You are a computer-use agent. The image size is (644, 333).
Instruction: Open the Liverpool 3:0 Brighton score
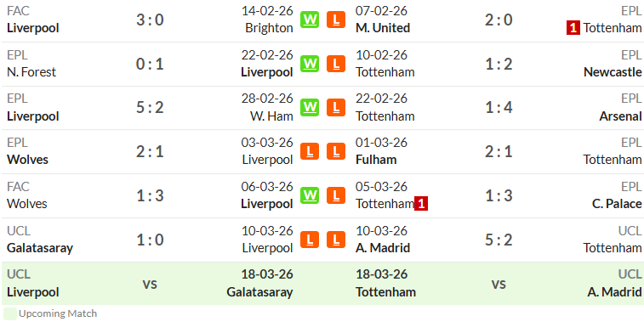(x=150, y=20)
